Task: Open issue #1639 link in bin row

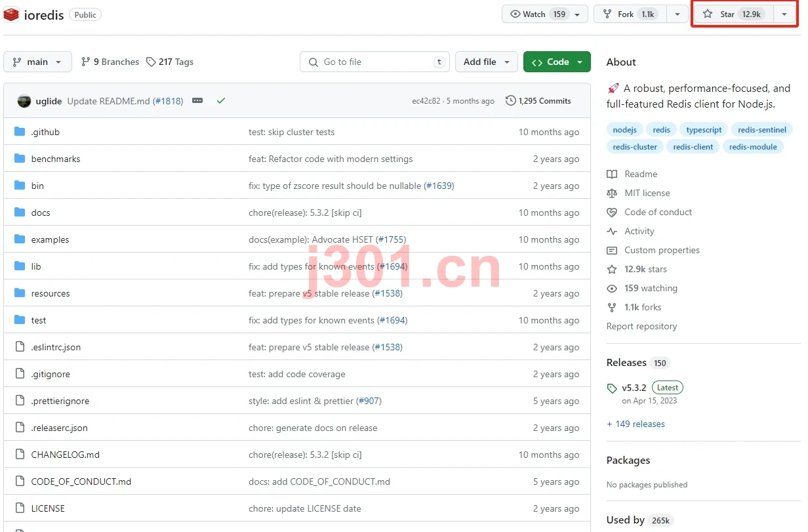Action: click(x=439, y=186)
